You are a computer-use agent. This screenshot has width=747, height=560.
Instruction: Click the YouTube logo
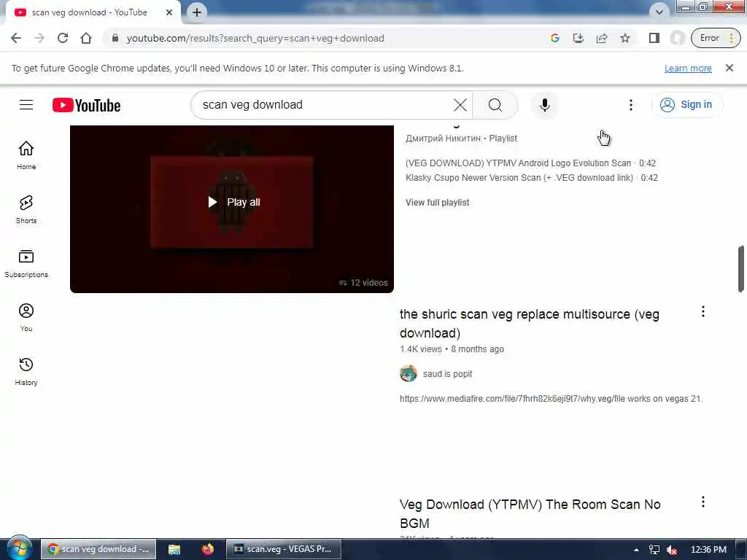[86, 105]
